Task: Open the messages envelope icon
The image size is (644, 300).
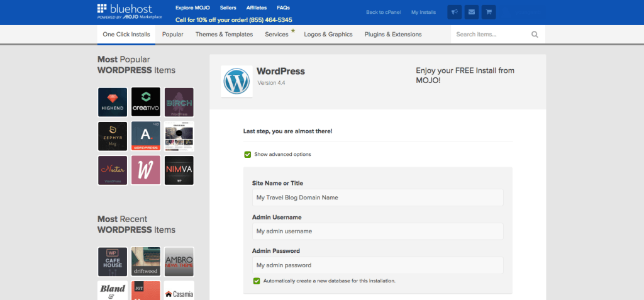Action: [x=472, y=13]
